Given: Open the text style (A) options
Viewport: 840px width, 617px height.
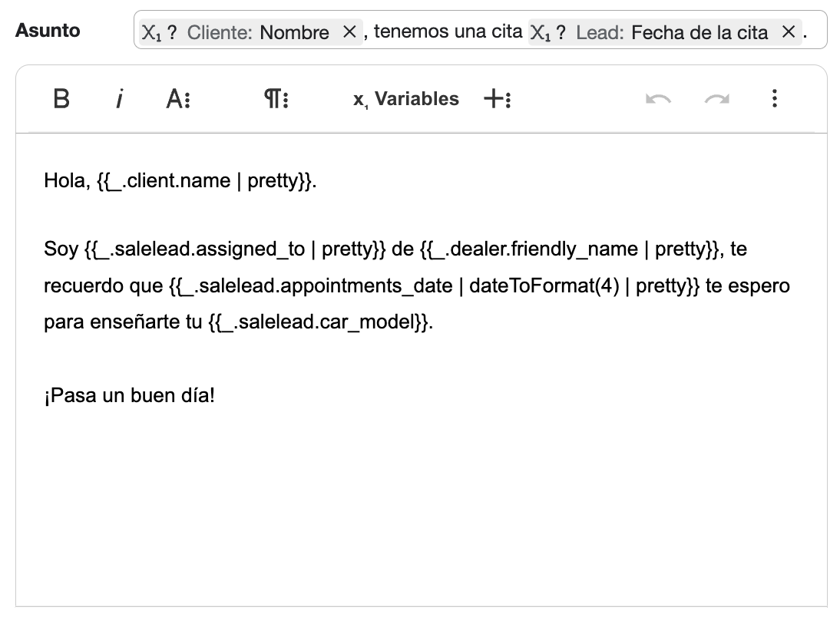Looking at the screenshot, I should [x=178, y=99].
